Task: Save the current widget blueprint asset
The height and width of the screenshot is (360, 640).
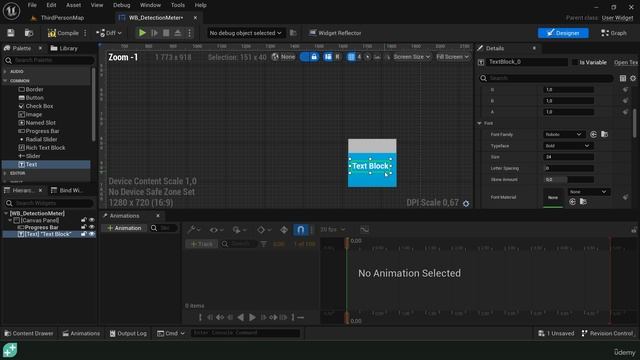Action: tap(11, 33)
